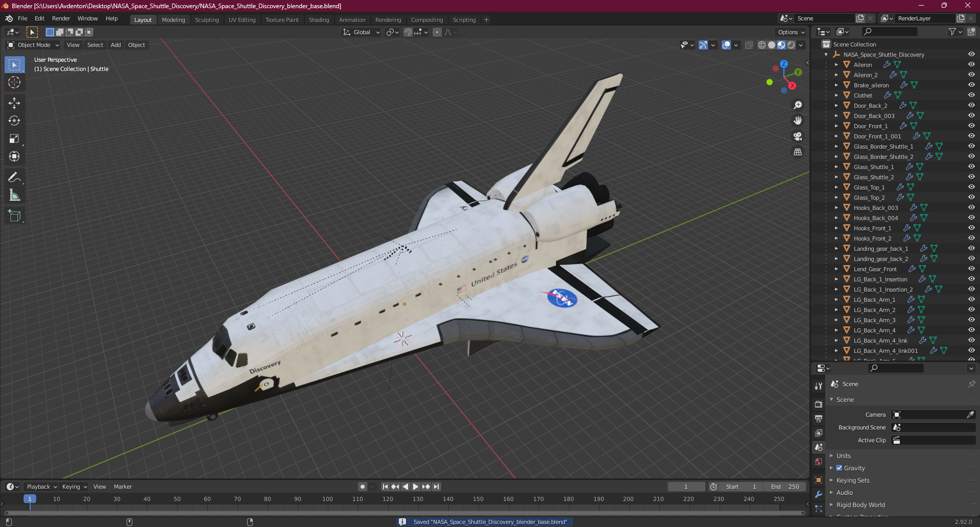980x527 pixels.
Task: Select the Add Cube tool
Action: tap(14, 216)
